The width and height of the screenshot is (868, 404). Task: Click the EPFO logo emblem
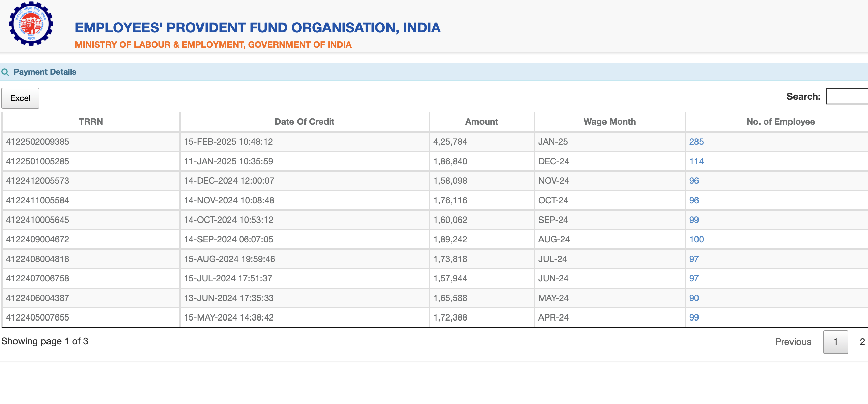click(31, 24)
